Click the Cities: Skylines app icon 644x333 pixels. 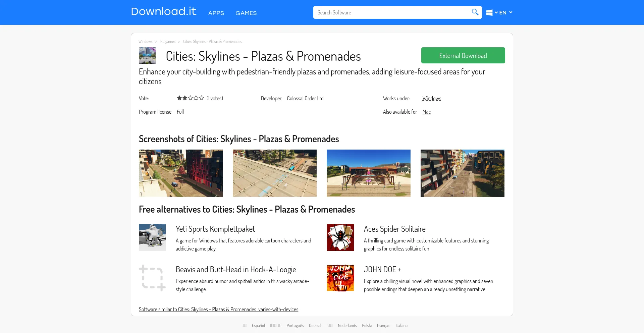(147, 56)
